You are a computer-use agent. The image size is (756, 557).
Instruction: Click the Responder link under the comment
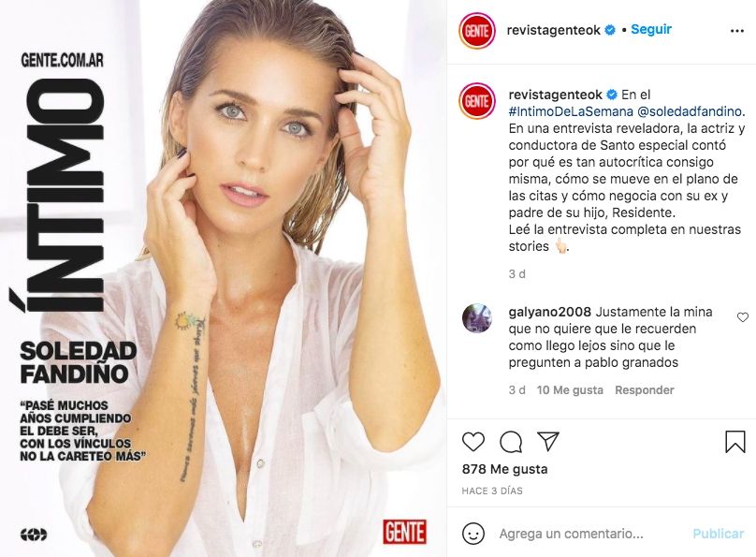[644, 389]
